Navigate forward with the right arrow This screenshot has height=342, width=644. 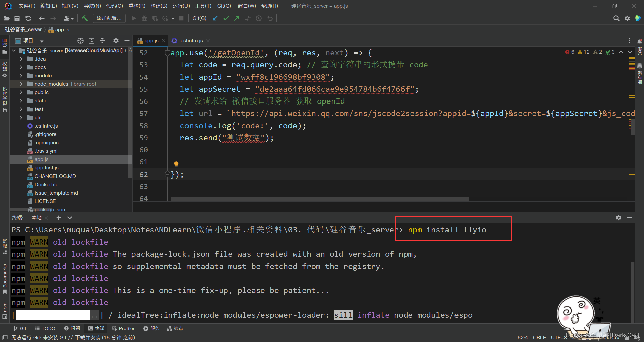coord(53,18)
